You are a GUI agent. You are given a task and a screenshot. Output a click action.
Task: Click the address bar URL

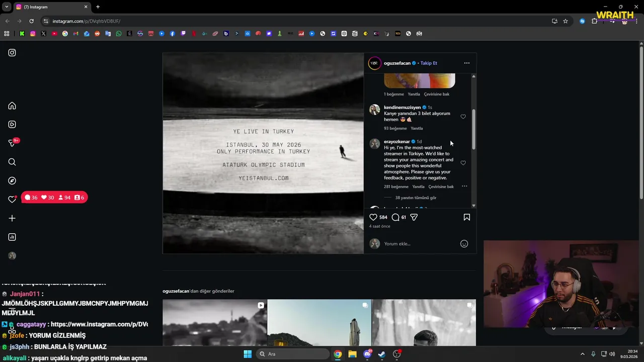click(87, 21)
